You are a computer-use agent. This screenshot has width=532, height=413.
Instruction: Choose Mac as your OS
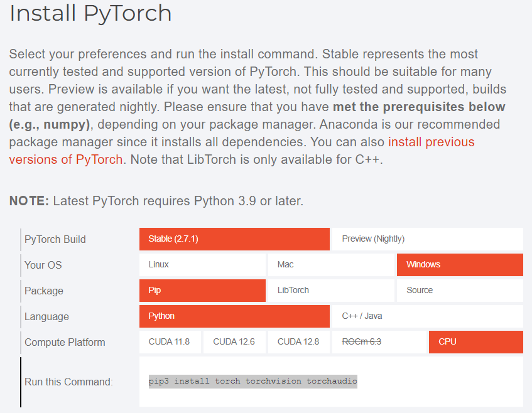point(331,265)
